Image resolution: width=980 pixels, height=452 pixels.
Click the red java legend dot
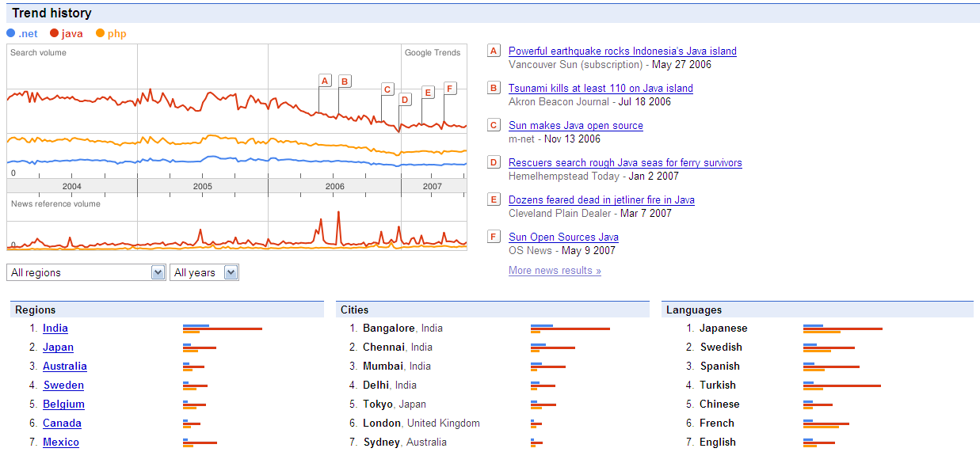point(54,33)
